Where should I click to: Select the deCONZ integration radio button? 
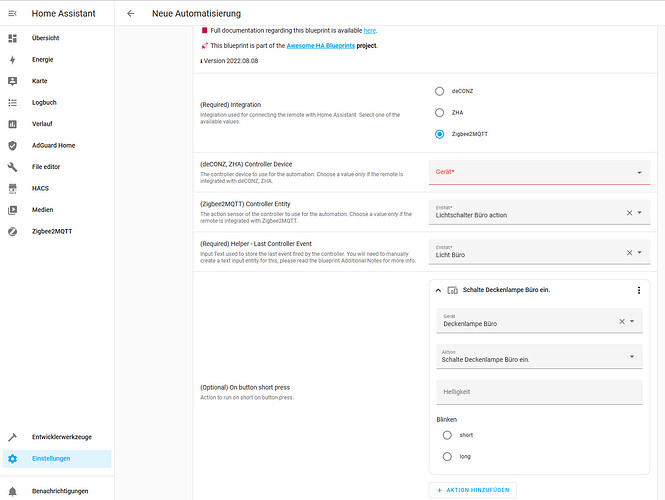439,91
